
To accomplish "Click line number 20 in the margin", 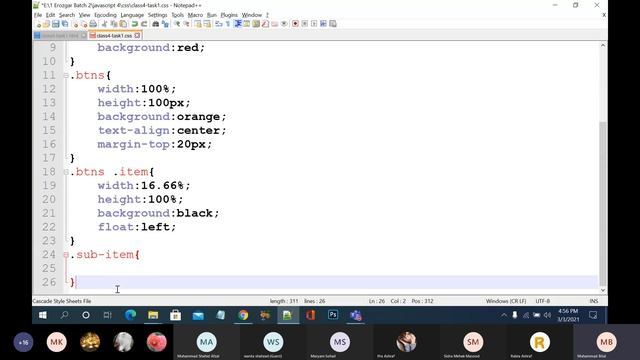I will pos(49,199).
